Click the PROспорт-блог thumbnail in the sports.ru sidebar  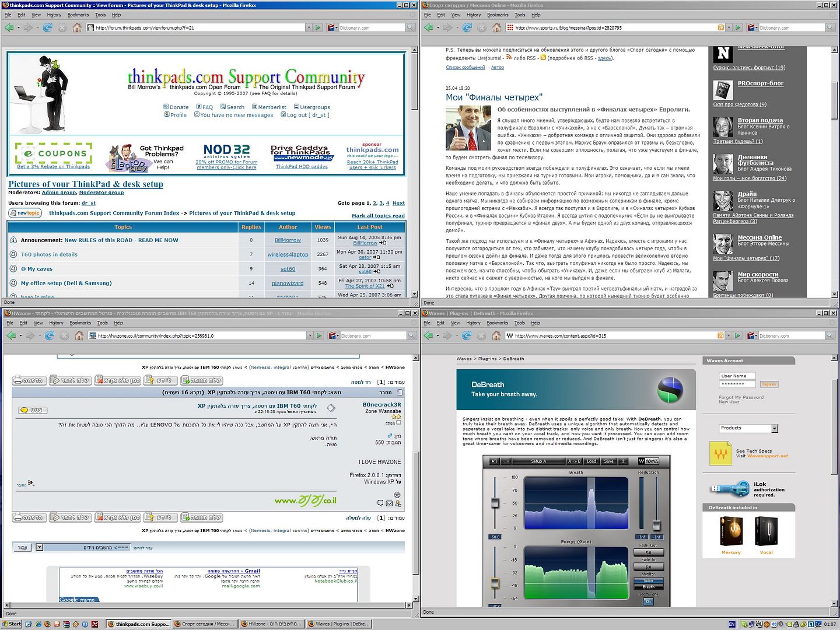(x=723, y=90)
